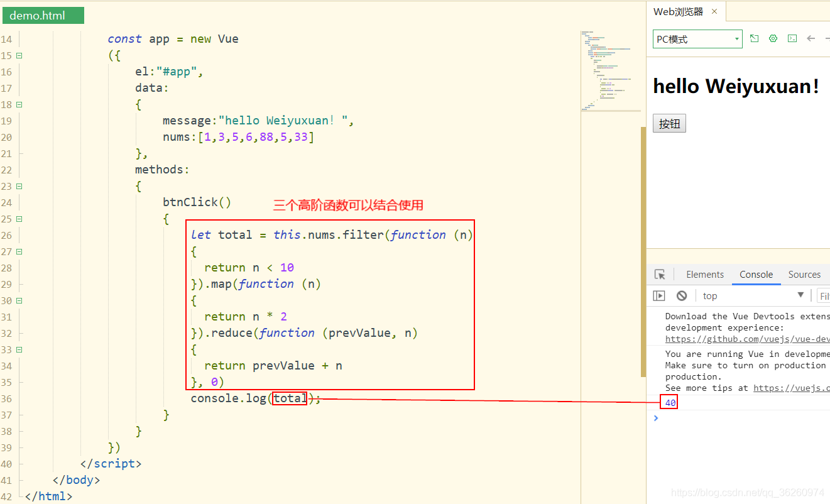Switch to the Elements DevTools tab
The width and height of the screenshot is (830, 504).
tap(705, 275)
